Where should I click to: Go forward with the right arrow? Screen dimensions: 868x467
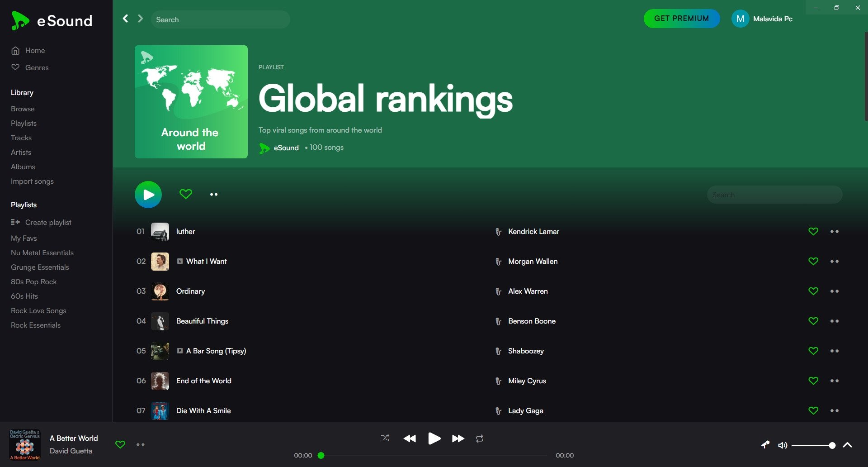pos(140,19)
